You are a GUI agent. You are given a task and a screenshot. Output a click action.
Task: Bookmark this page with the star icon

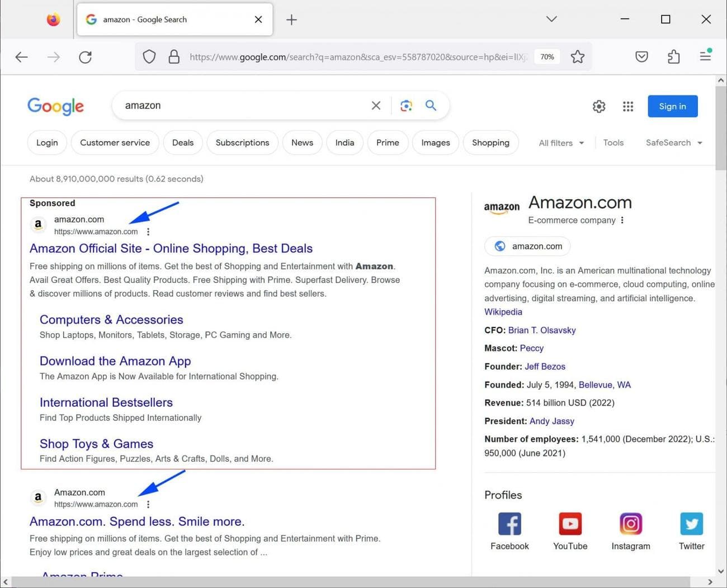point(578,56)
